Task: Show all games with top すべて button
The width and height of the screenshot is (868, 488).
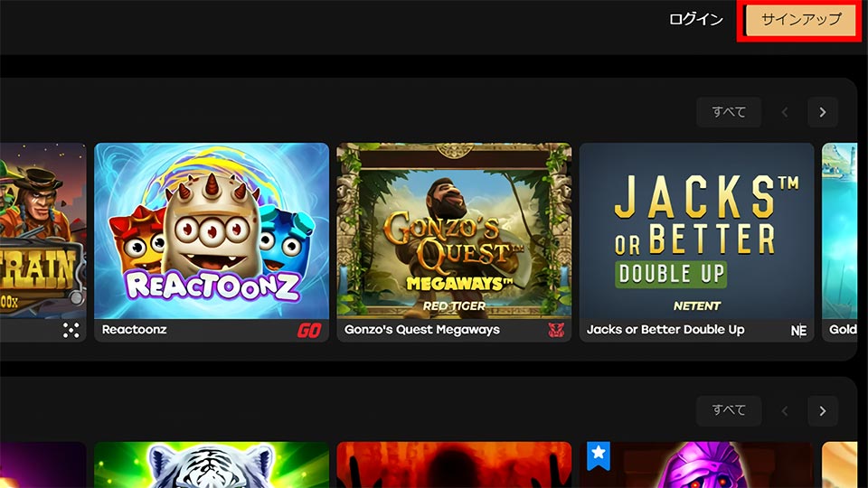Action: pyautogui.click(x=729, y=112)
